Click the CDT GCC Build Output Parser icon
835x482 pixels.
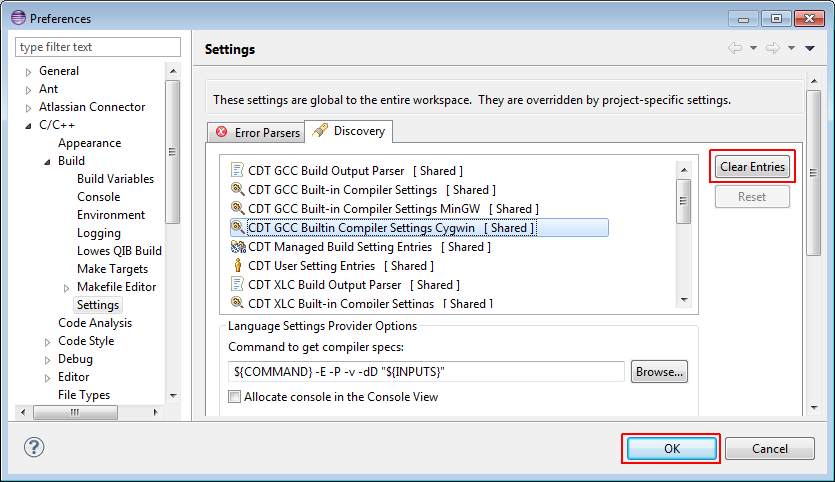tap(237, 170)
